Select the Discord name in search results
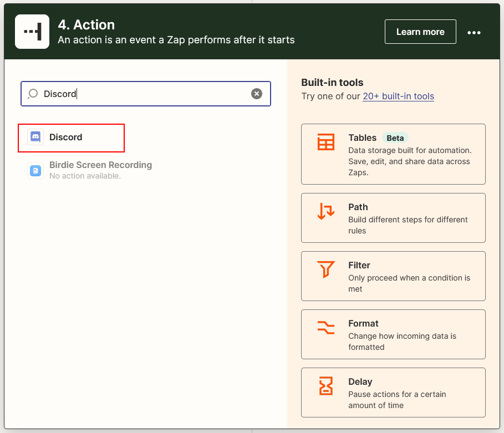 [65, 137]
